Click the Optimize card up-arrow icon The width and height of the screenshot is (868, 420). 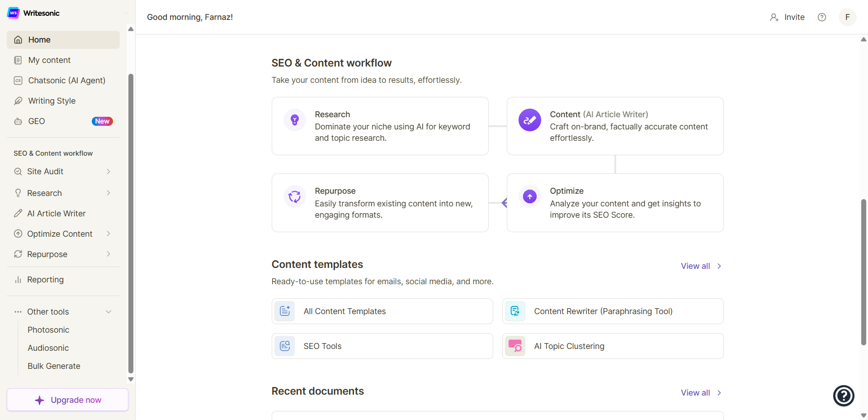tap(530, 196)
